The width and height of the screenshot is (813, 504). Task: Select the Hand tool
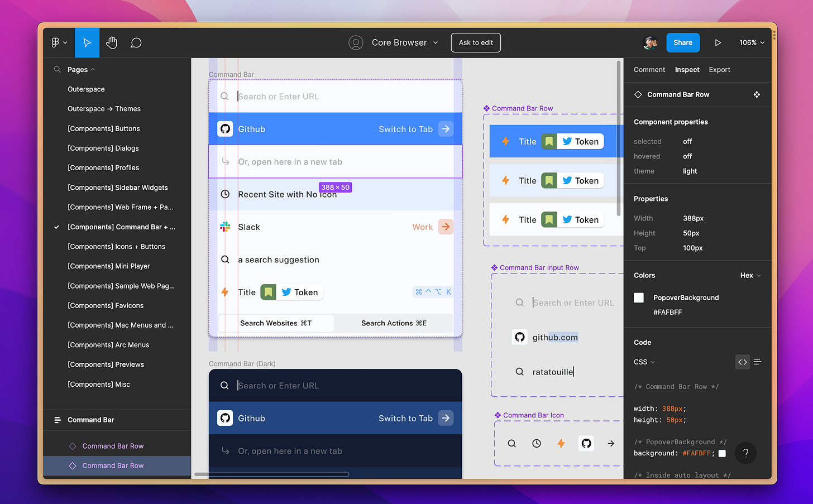[x=112, y=42]
